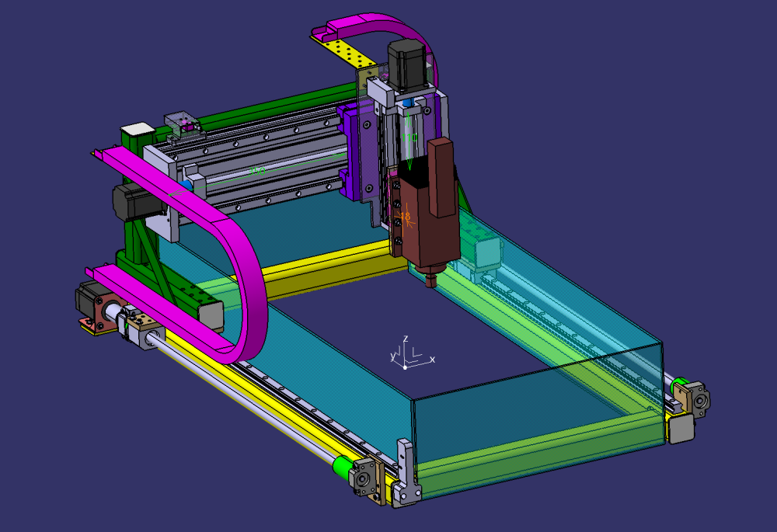Select the black stepper motor above the spindle

pyautogui.click(x=407, y=62)
